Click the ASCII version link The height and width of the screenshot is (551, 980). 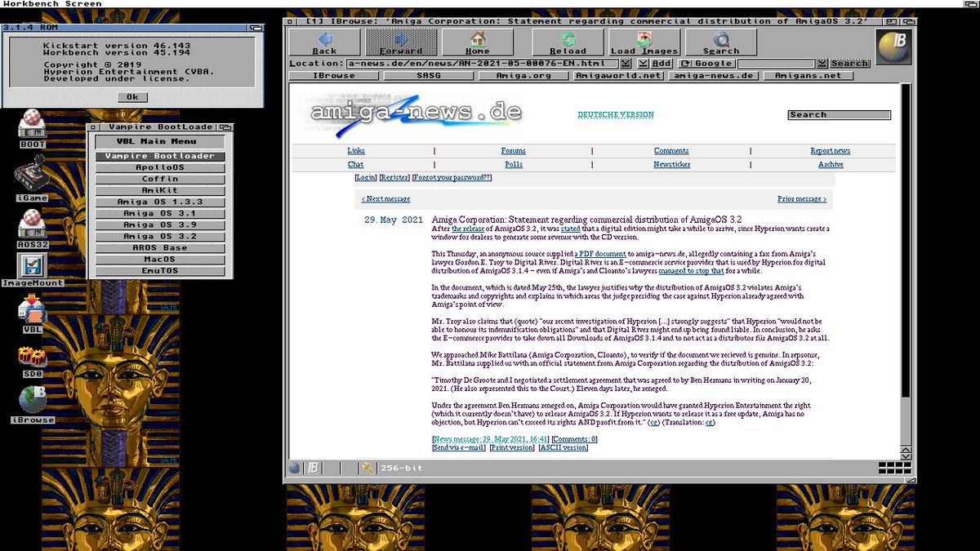pos(563,447)
